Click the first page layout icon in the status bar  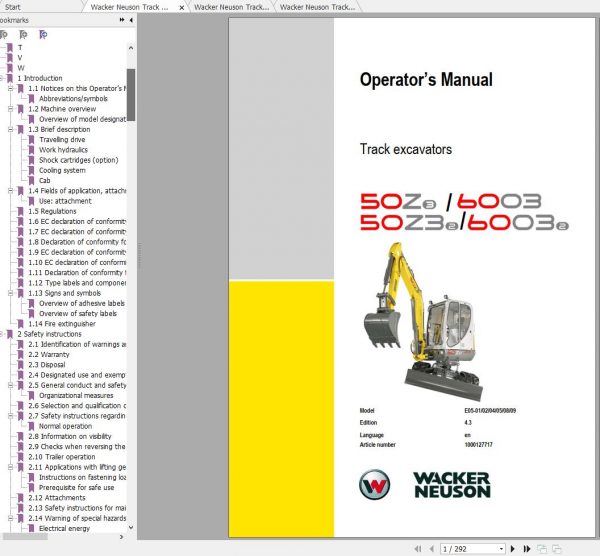[x=541, y=549]
